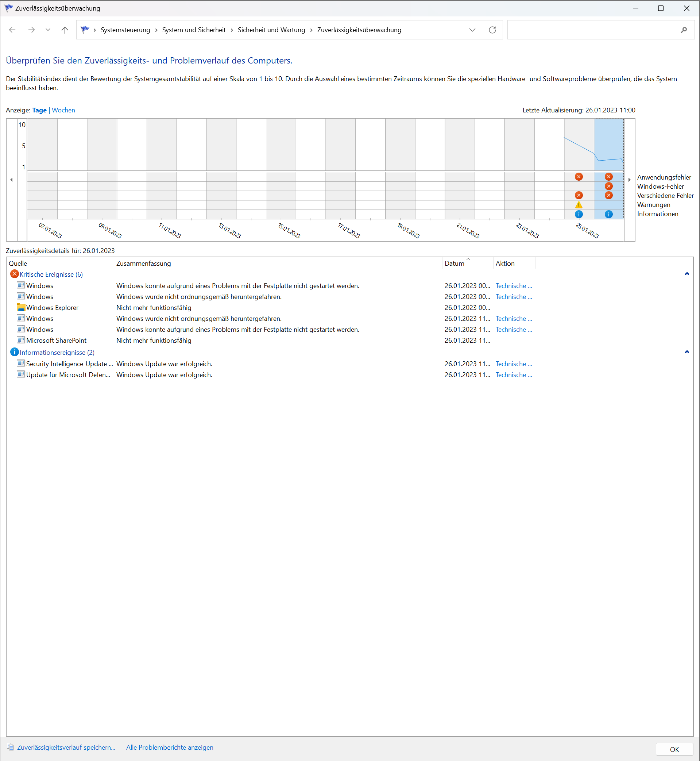The height and width of the screenshot is (761, 700).
Task: Click the flag icon in the address bar
Action: [x=85, y=30]
